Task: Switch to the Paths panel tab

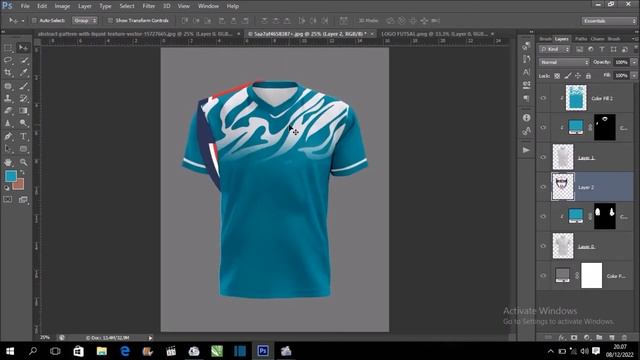Action: pos(580,39)
